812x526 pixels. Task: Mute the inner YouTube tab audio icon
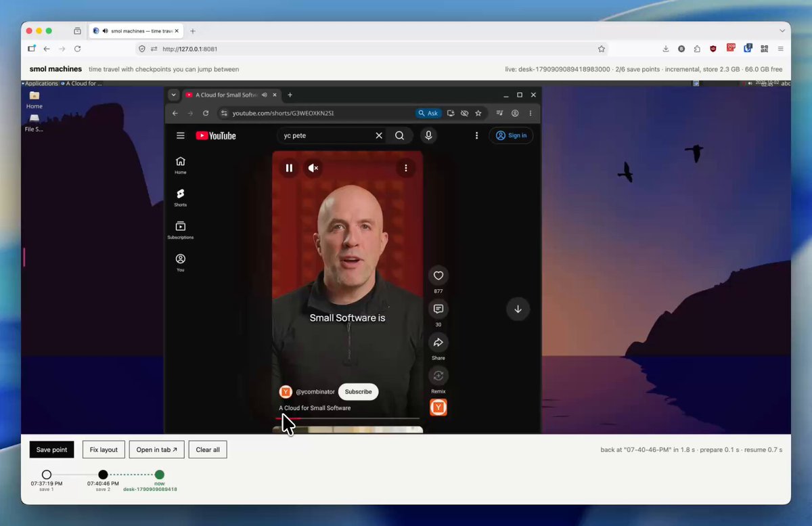coord(265,95)
